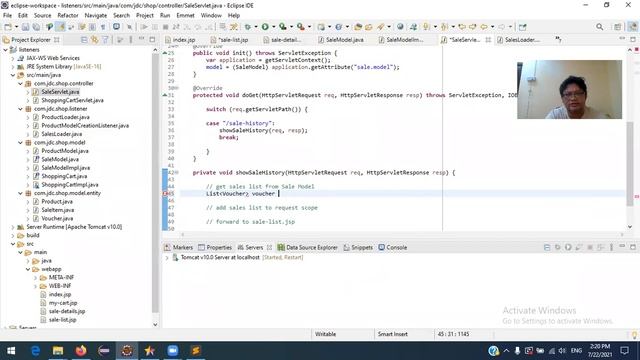Select Voucher.java in tree
Screen dimensions: 640x360
pos(57,218)
